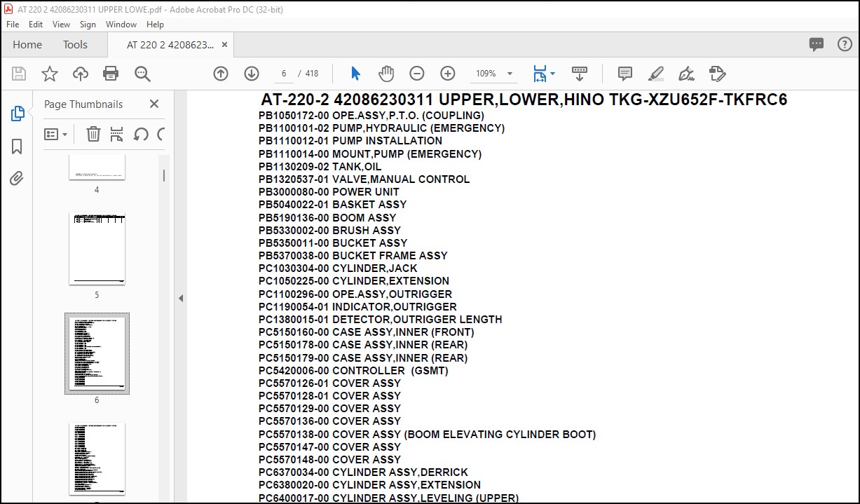Close the Page Thumbnails panel
This screenshot has height=504, width=860.
pos(154,104)
